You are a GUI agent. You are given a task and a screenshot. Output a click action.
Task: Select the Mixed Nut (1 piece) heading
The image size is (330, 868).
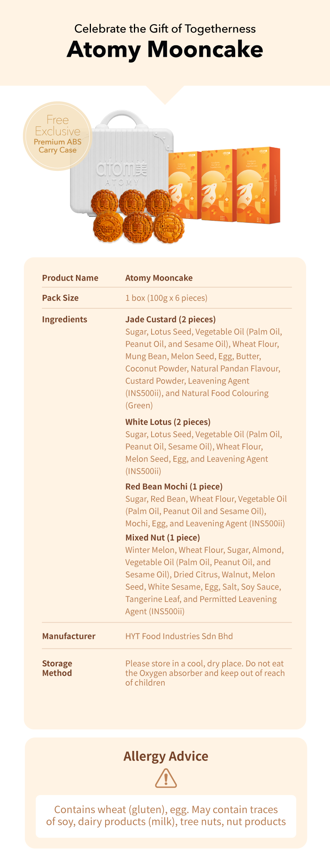point(162,537)
